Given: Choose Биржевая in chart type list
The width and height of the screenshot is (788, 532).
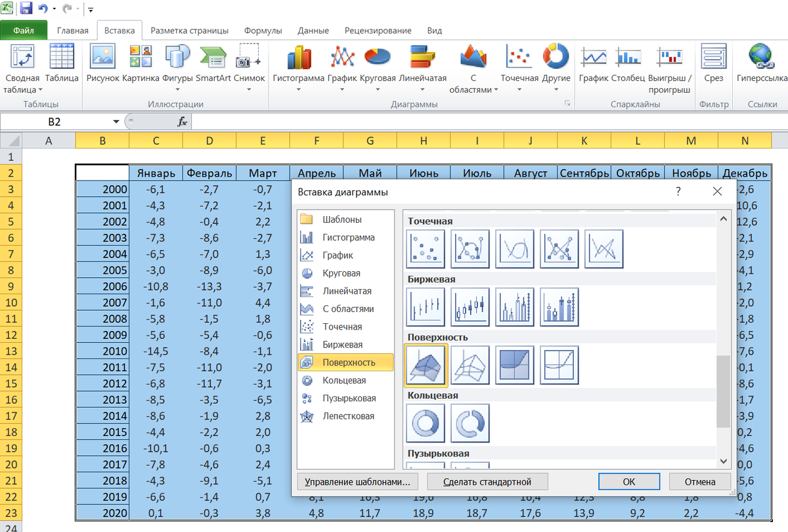Looking at the screenshot, I should tap(345, 344).
